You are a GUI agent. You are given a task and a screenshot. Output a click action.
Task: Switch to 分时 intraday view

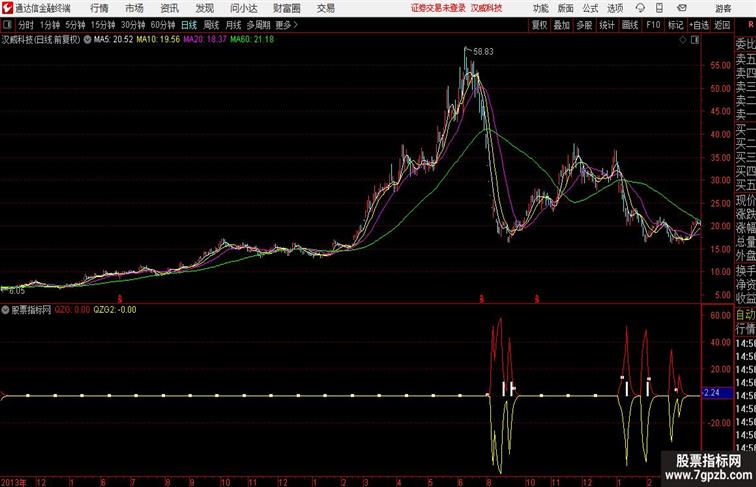coord(26,25)
